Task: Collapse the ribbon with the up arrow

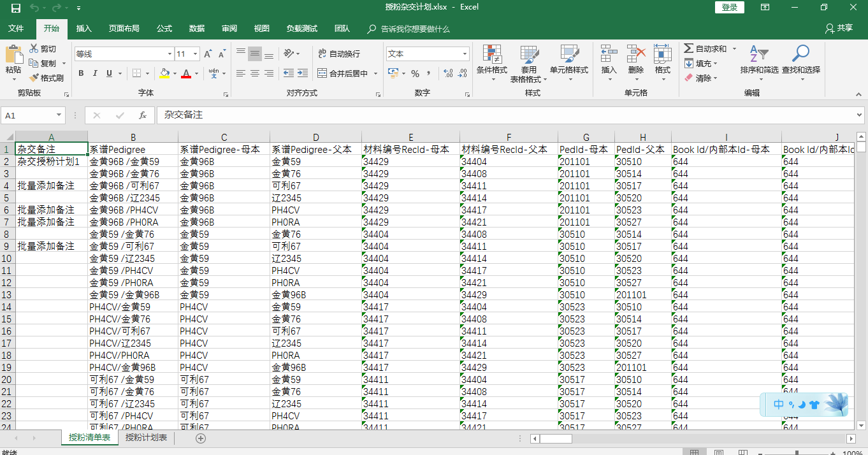Action: [860, 93]
